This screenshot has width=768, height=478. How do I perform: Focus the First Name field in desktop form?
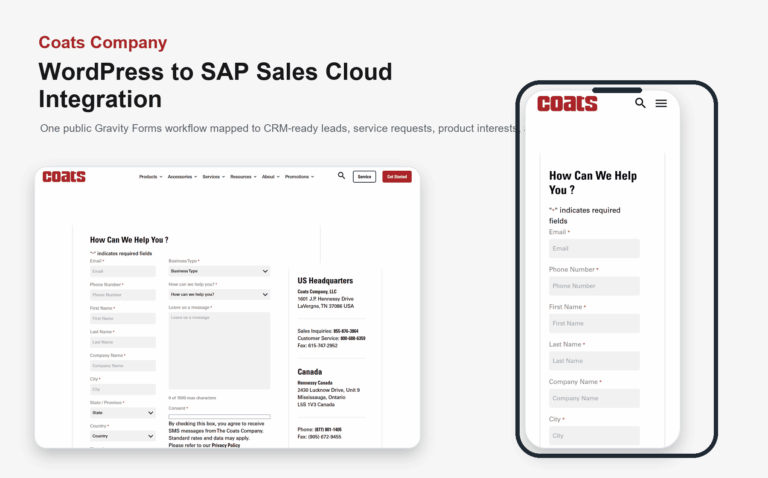122,318
